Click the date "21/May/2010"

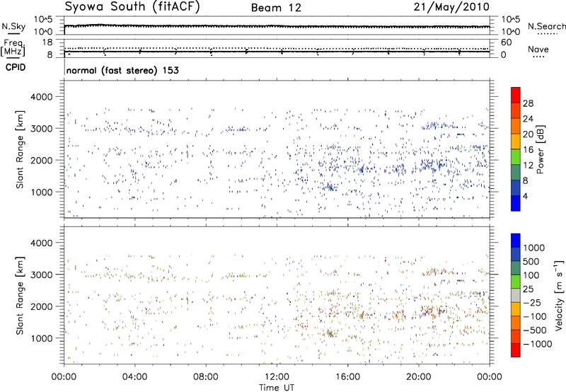tap(451, 7)
